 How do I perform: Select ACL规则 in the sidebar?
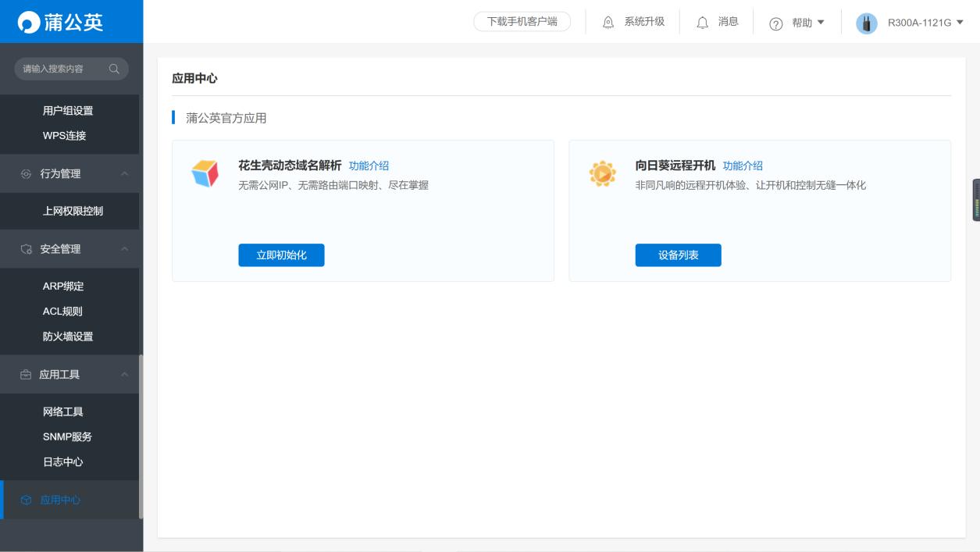(x=62, y=311)
